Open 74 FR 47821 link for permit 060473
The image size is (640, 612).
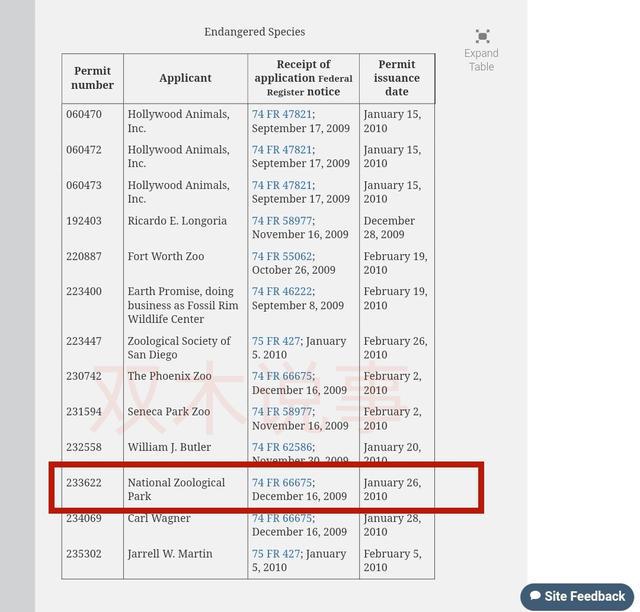coord(282,185)
